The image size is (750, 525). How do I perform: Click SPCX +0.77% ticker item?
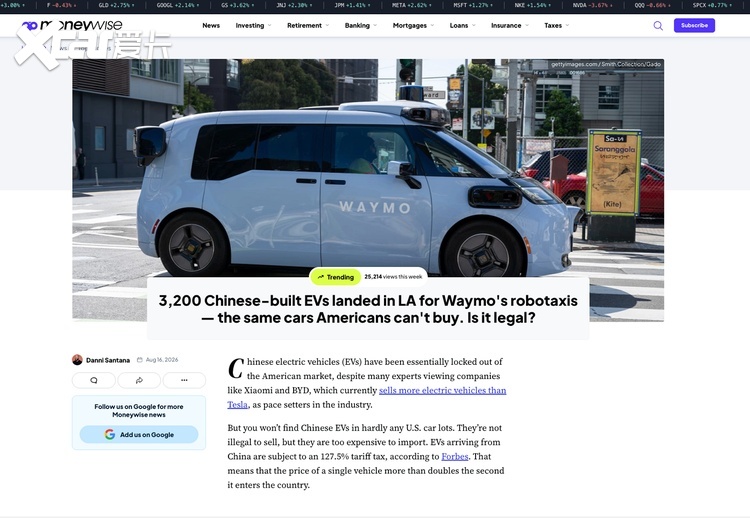[x=712, y=5]
